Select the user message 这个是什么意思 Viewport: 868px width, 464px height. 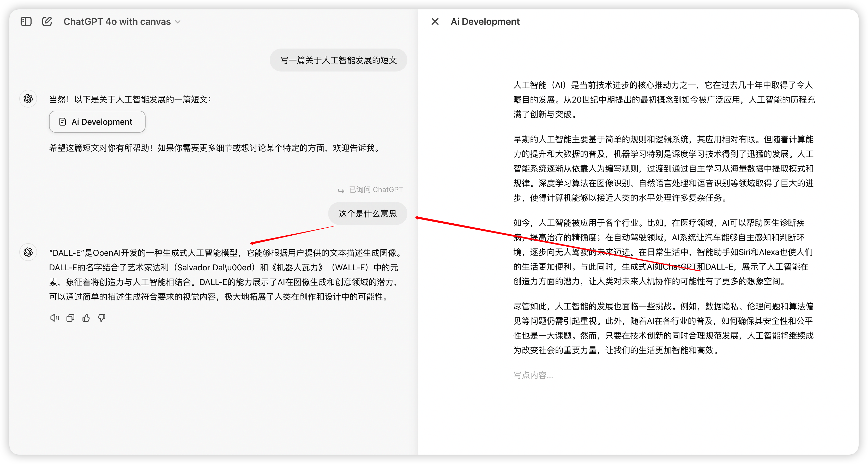(367, 213)
